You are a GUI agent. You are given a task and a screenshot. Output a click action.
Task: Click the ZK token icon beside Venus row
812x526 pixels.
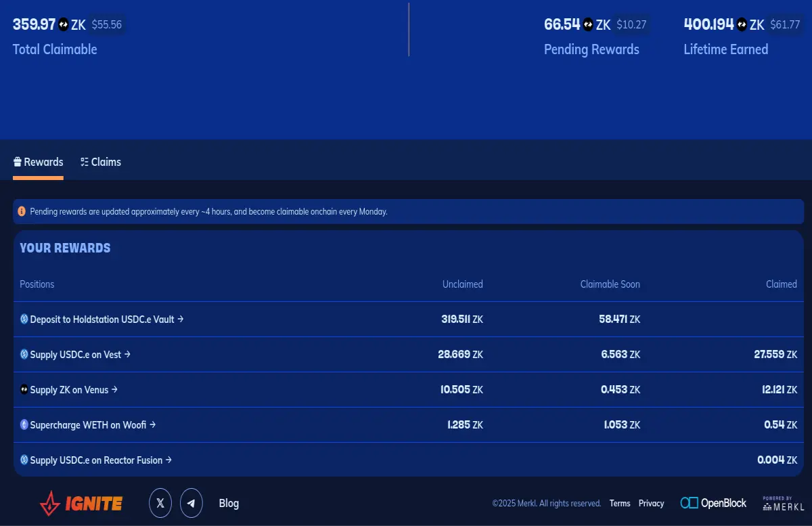pos(24,390)
